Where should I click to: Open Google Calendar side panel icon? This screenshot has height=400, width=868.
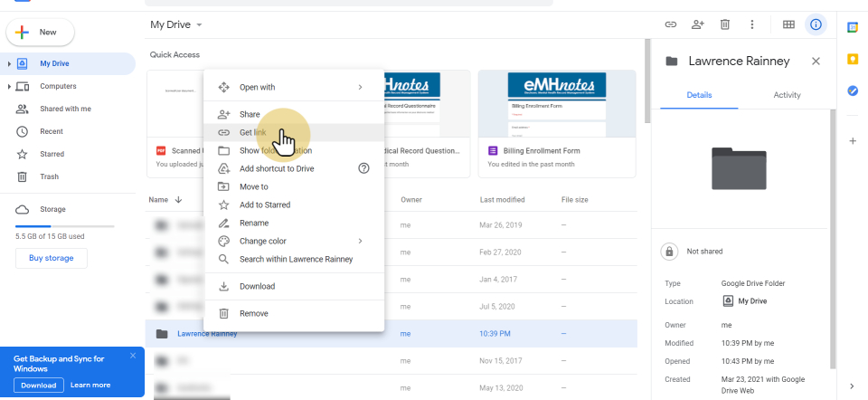(852, 27)
